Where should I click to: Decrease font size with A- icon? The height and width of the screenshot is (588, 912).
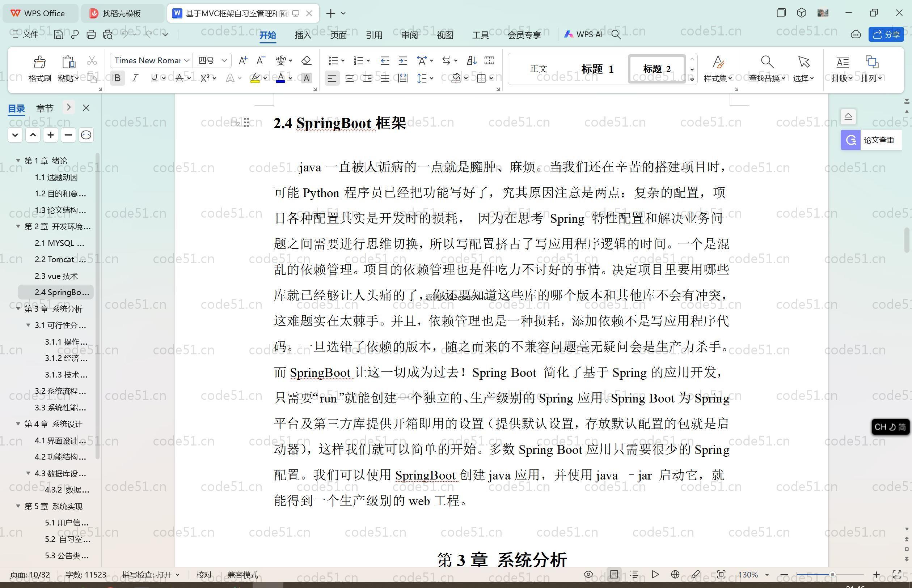[261, 60]
